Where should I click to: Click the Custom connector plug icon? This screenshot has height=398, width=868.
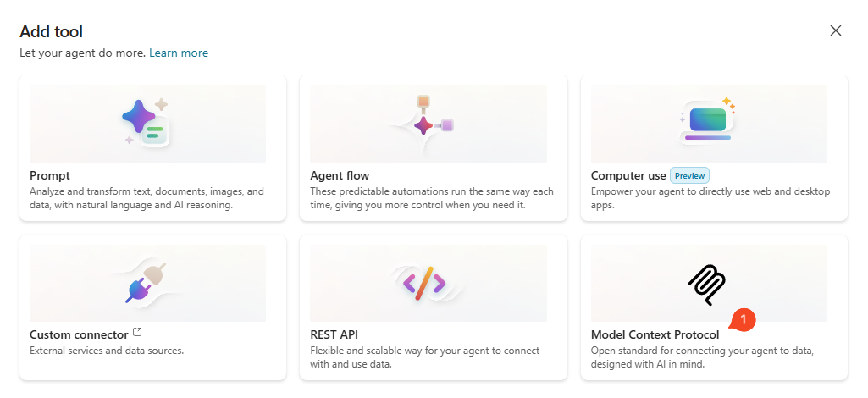pos(147,284)
